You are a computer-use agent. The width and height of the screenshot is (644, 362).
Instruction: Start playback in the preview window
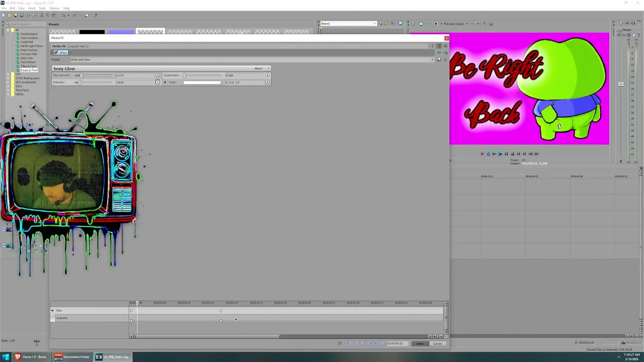(x=501, y=154)
